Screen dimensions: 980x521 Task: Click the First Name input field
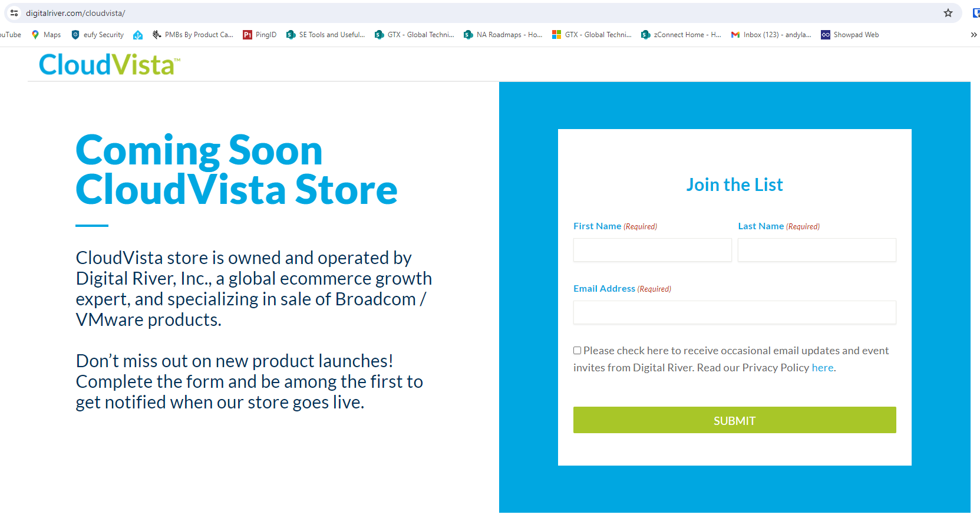pos(652,250)
